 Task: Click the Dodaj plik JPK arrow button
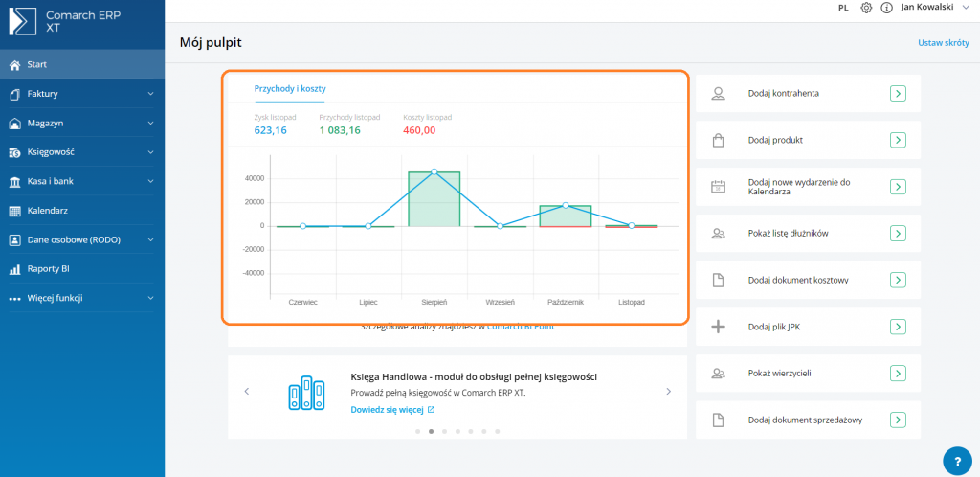coord(898,327)
